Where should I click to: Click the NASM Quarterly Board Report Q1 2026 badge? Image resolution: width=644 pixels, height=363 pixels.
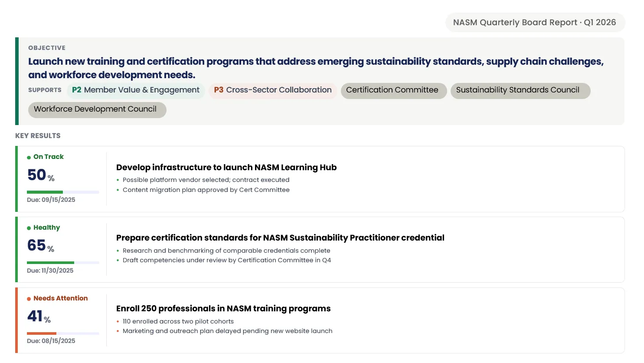[x=535, y=22]
